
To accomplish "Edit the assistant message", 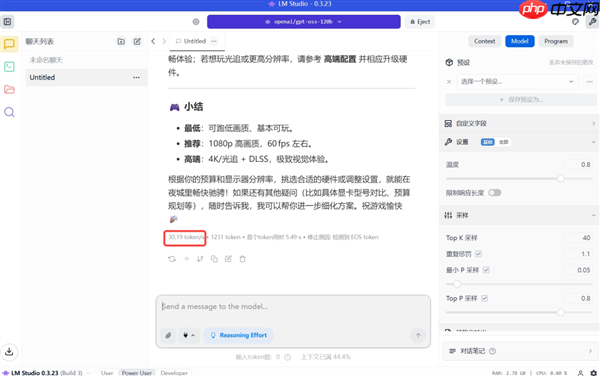I will [228, 259].
